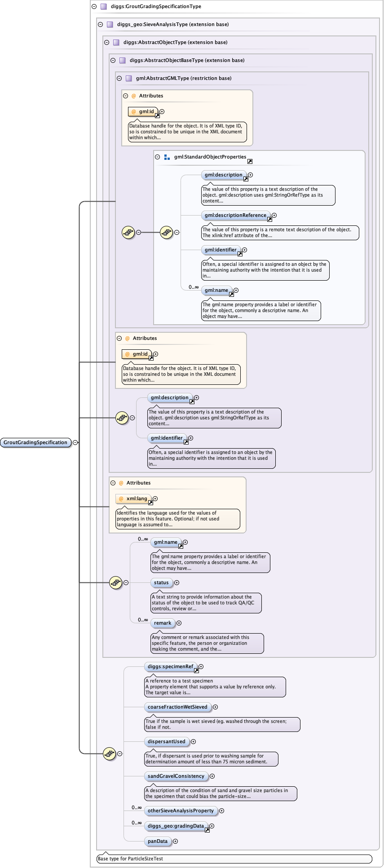Select the sandGravelConsistency element
Viewport: 384px width, 868px height.
pos(176,776)
